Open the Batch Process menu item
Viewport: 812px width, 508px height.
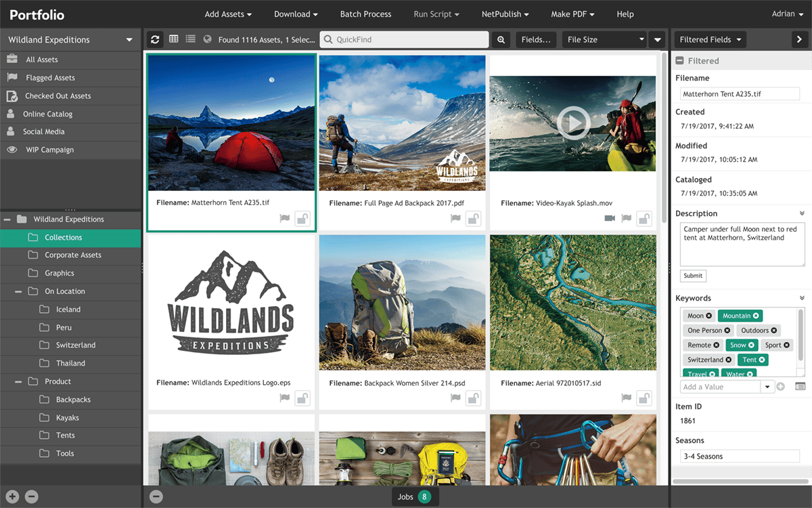365,14
